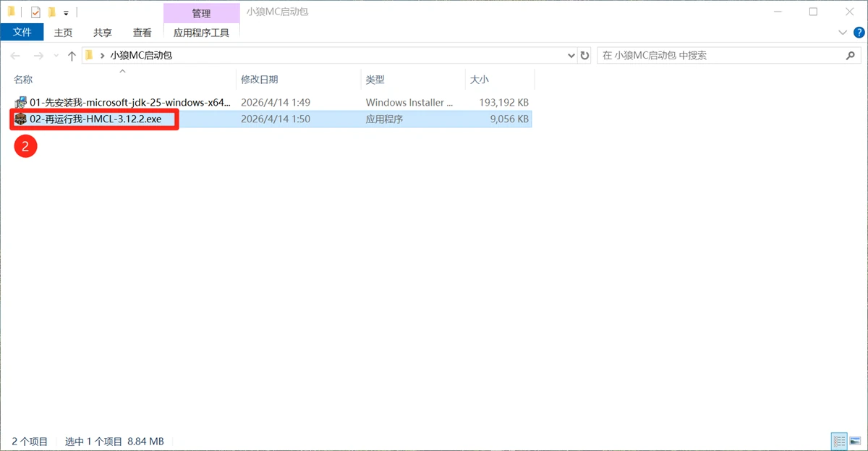Open the 文件 menu
The height and width of the screenshot is (451, 868).
click(22, 33)
